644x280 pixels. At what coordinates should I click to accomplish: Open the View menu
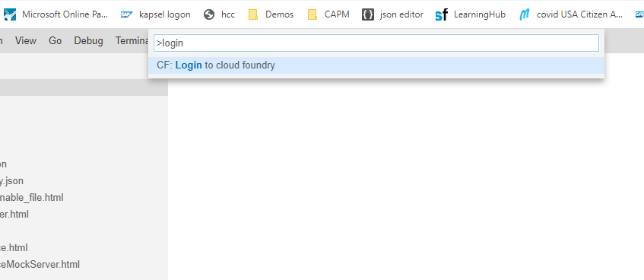[x=25, y=40]
